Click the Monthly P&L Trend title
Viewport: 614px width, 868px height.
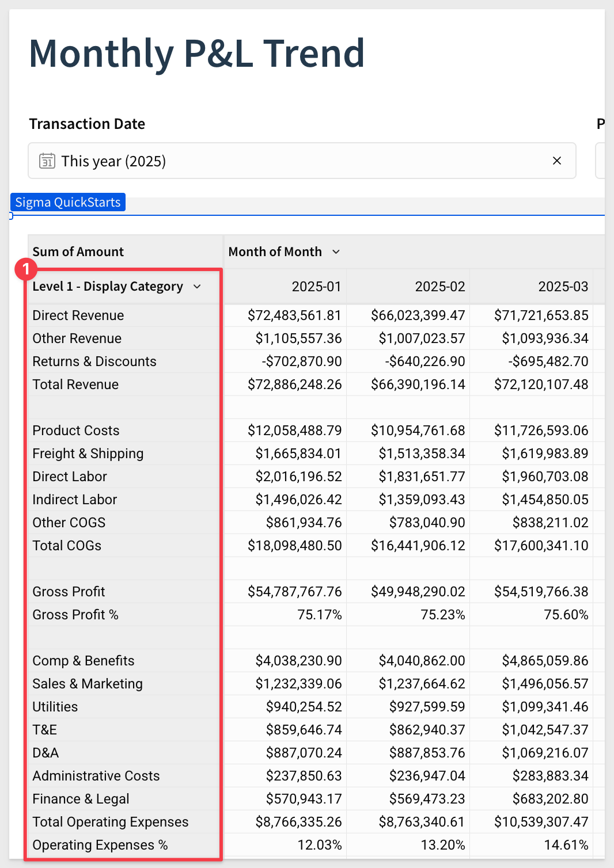[197, 54]
